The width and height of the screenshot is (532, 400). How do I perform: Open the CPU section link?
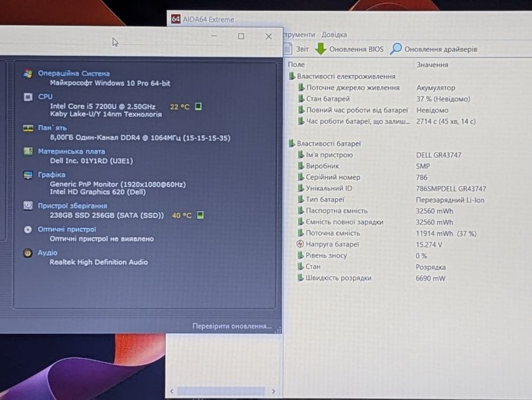[x=45, y=97]
